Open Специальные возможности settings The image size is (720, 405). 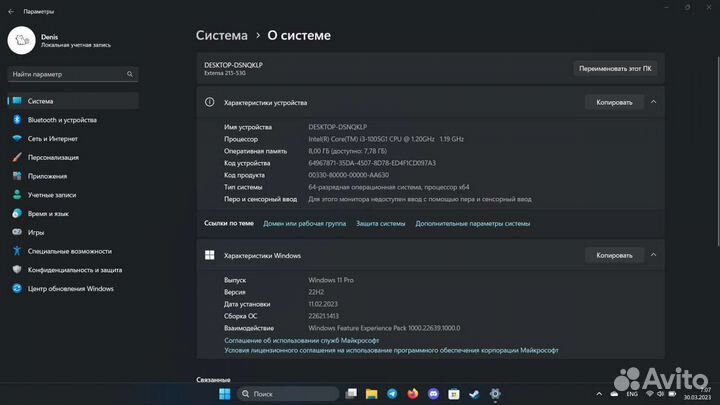coord(73,251)
